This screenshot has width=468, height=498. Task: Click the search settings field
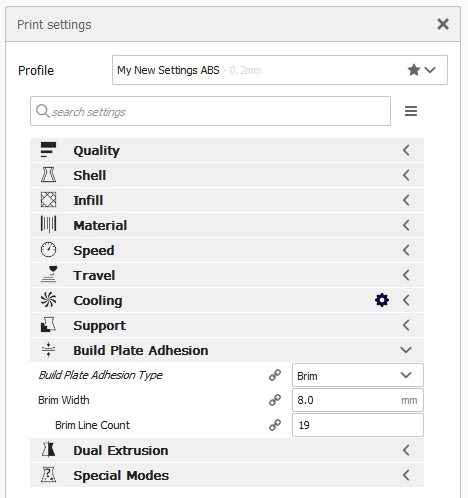click(210, 111)
